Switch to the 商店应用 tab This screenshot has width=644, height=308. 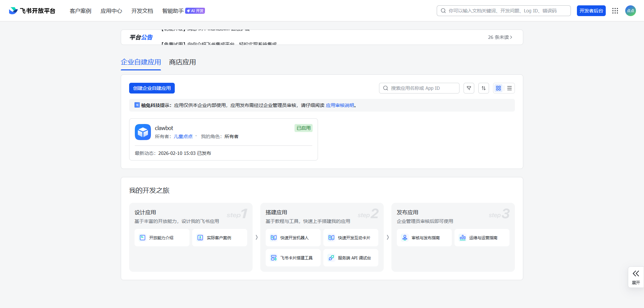coord(182,62)
